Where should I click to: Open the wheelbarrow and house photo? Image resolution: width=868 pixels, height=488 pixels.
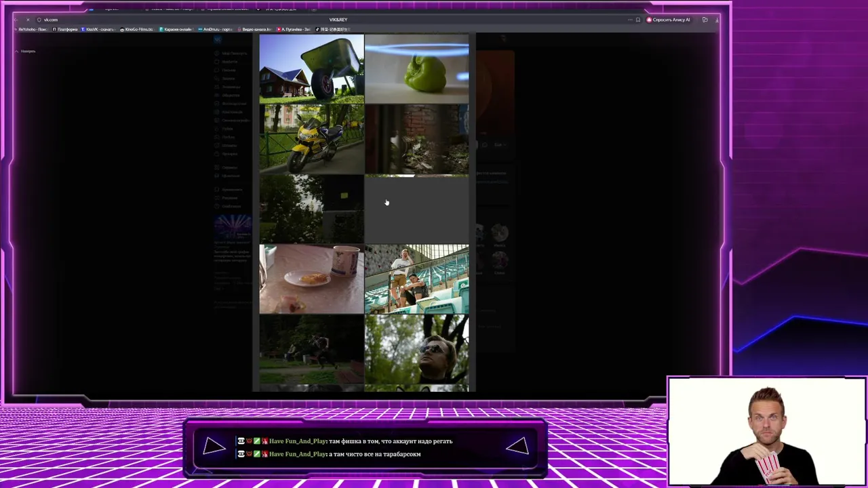311,68
